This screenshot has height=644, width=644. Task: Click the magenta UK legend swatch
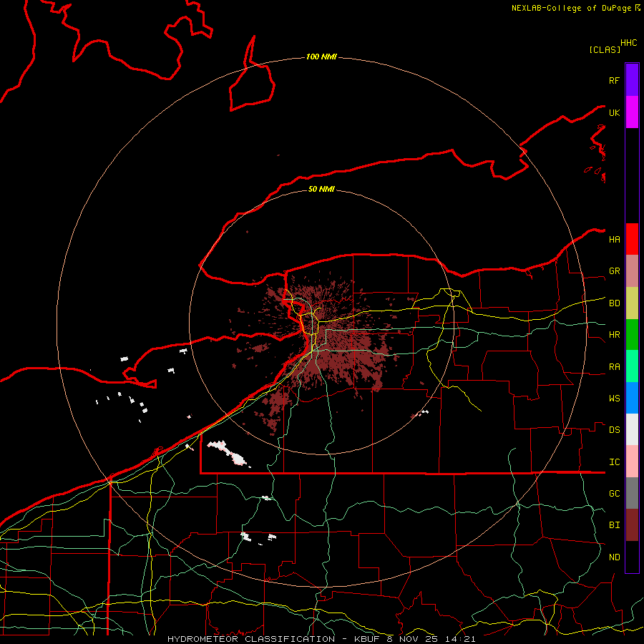(x=632, y=112)
